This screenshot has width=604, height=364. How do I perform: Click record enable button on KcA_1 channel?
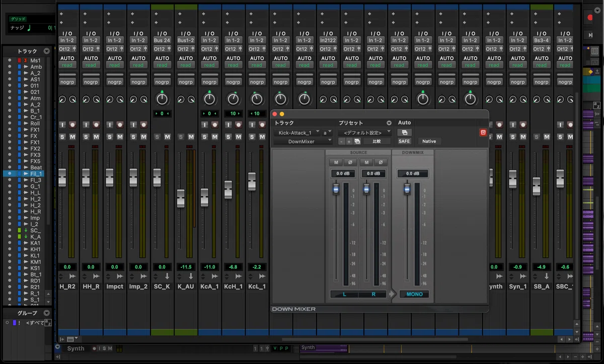click(215, 124)
